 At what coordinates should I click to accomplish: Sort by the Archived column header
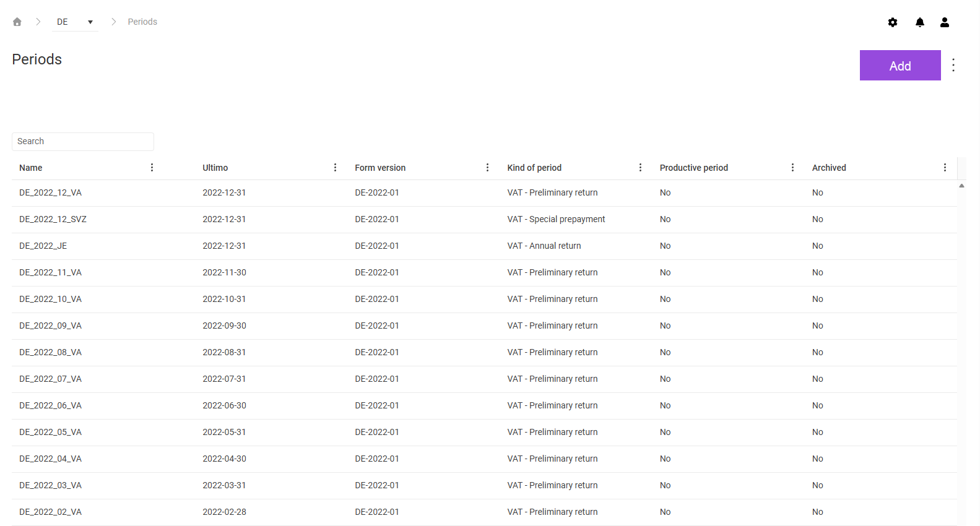(x=829, y=168)
